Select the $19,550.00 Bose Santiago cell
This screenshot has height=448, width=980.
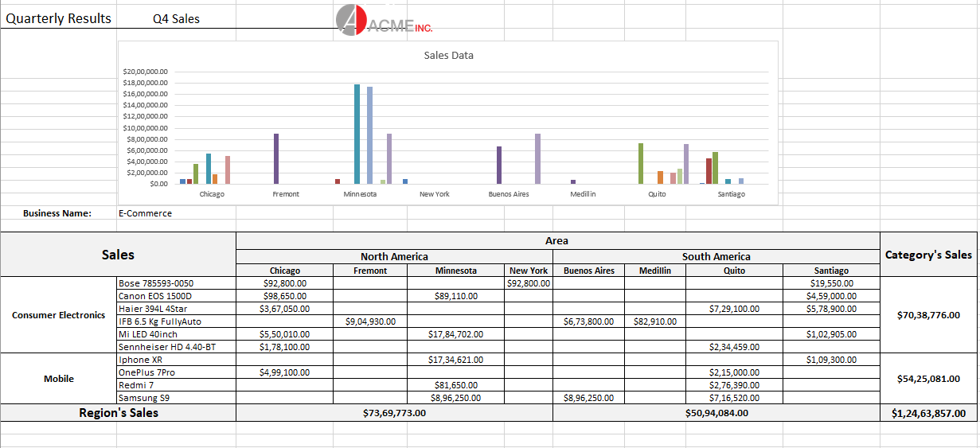tap(831, 283)
